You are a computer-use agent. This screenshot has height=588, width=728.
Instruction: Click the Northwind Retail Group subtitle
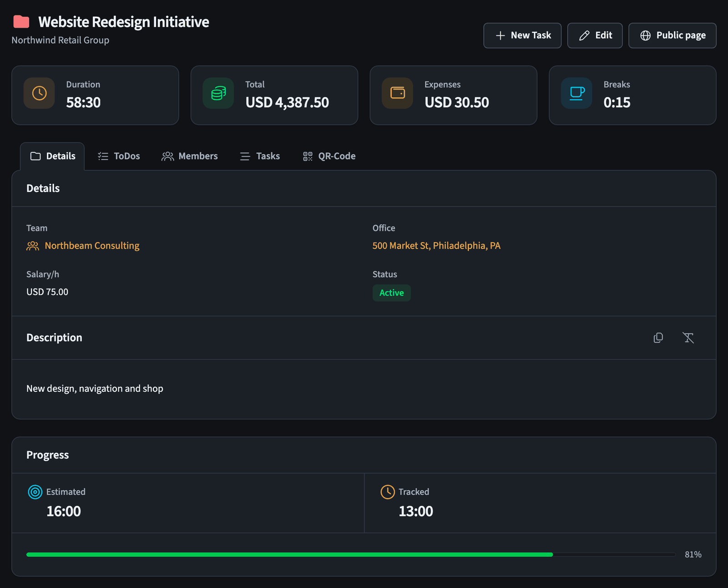coord(61,40)
